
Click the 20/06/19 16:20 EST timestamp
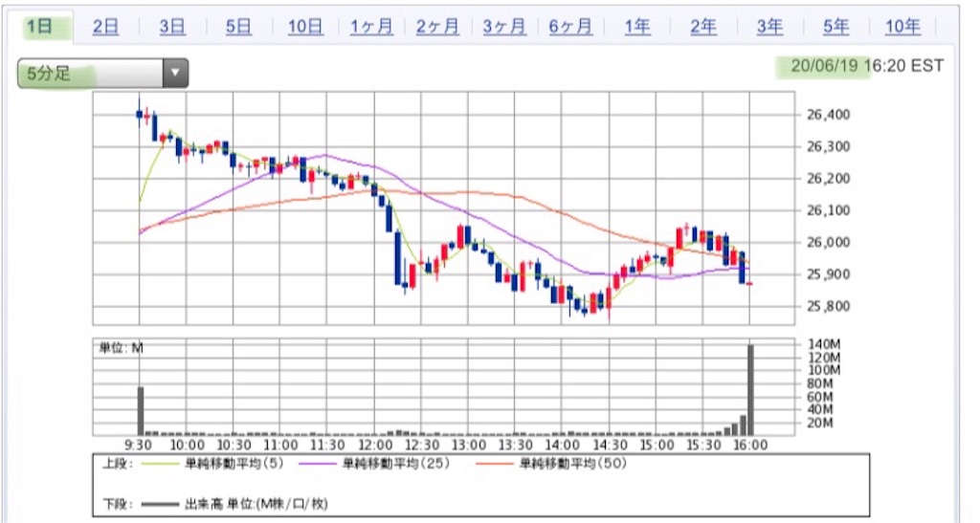[x=867, y=66]
